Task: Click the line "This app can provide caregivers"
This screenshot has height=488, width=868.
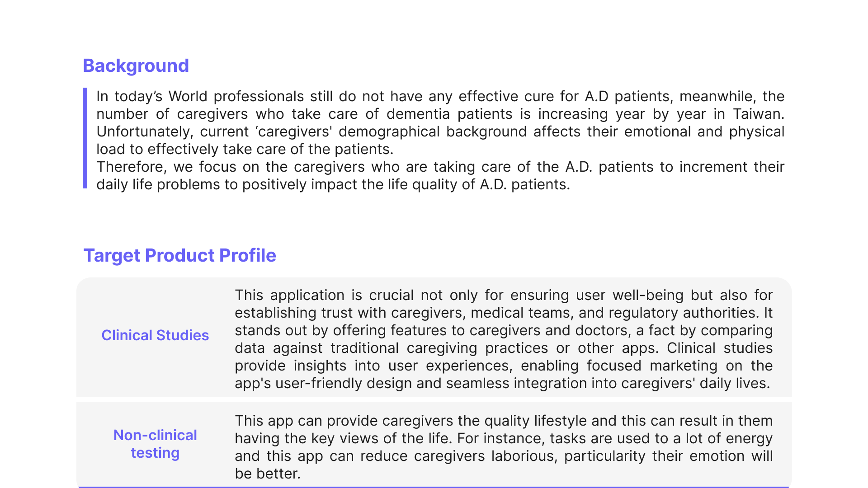Action: pyautogui.click(x=503, y=421)
